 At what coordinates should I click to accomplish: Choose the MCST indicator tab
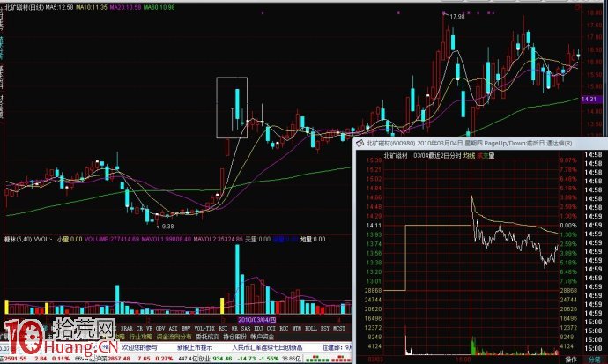(339, 329)
